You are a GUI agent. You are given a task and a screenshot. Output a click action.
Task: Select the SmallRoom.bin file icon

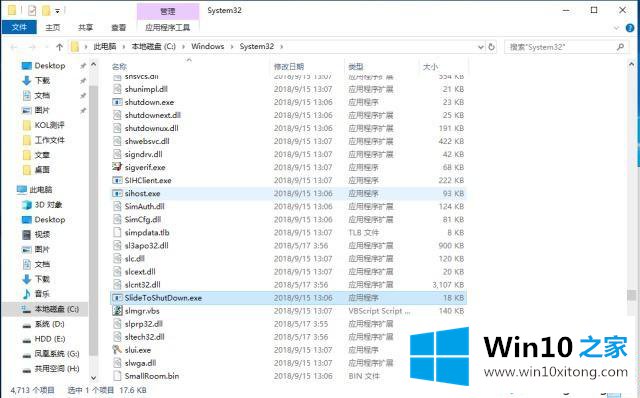pyautogui.click(x=117, y=376)
